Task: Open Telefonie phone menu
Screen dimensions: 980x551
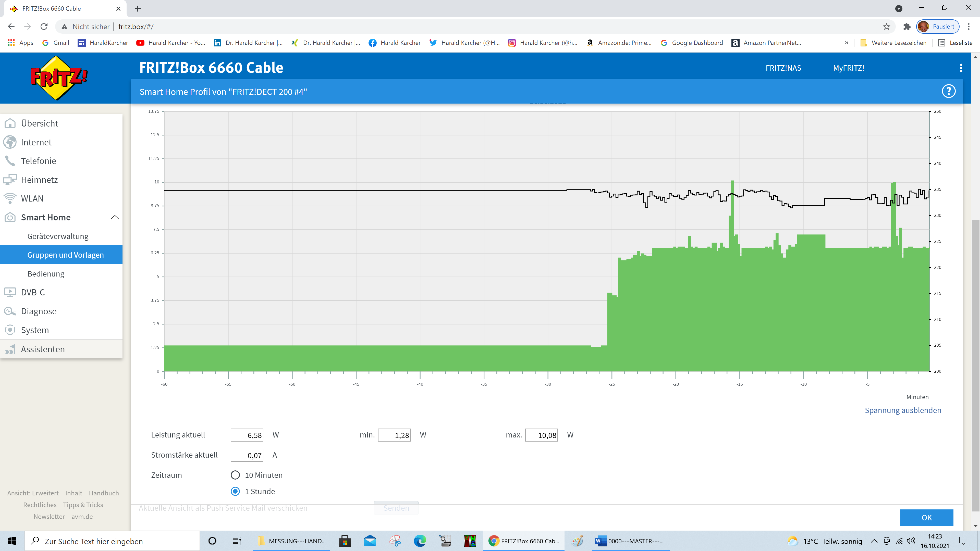Action: (38, 161)
